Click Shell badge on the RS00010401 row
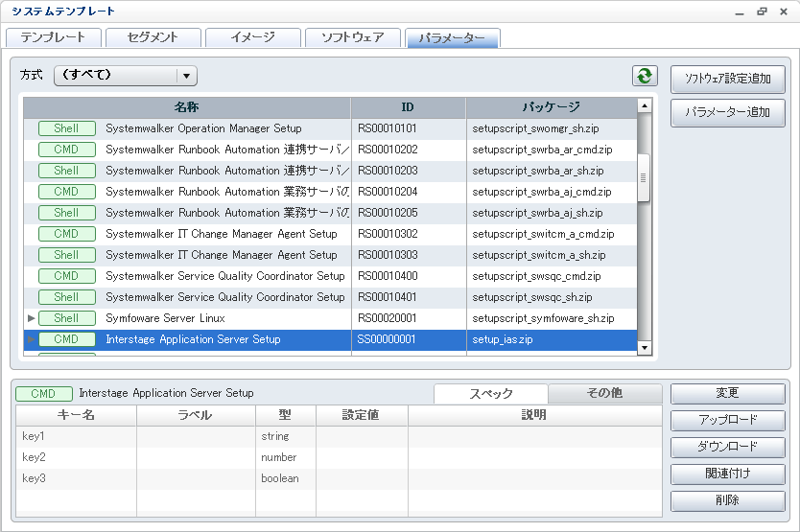 66,297
